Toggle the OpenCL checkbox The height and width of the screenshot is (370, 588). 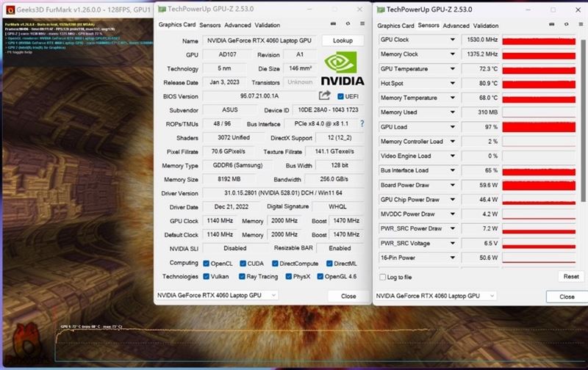(206, 264)
